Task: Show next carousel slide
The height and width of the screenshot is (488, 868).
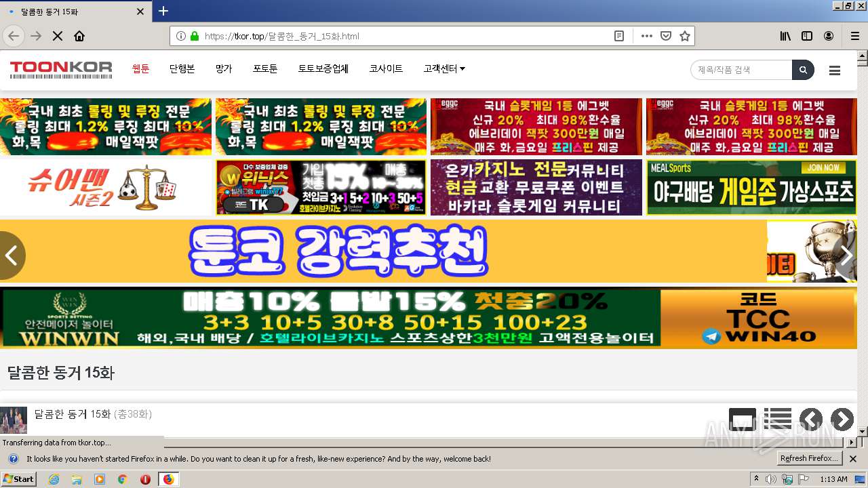Action: [846, 256]
